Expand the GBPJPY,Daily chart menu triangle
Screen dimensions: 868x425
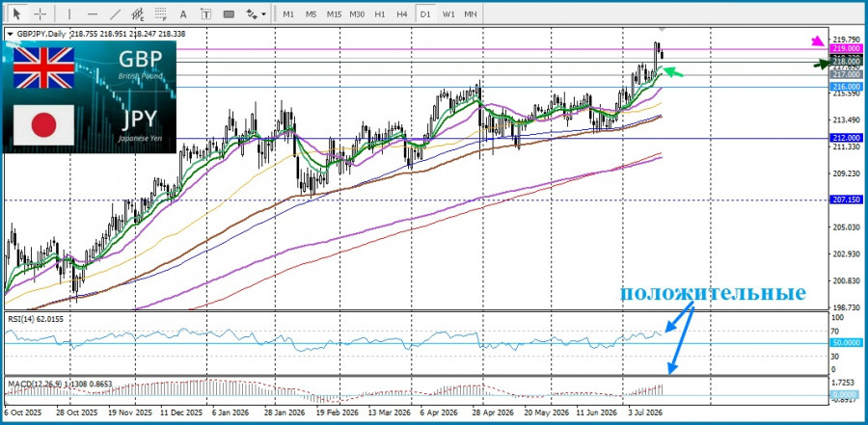(10, 35)
